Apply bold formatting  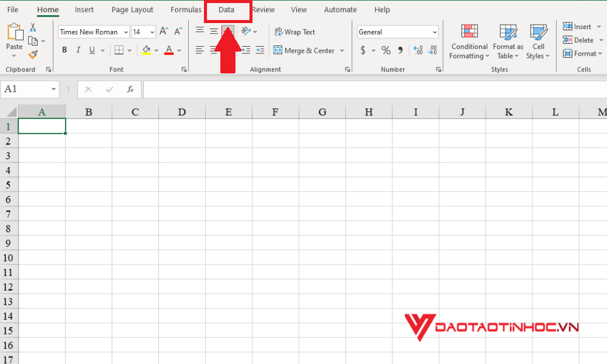tap(64, 50)
